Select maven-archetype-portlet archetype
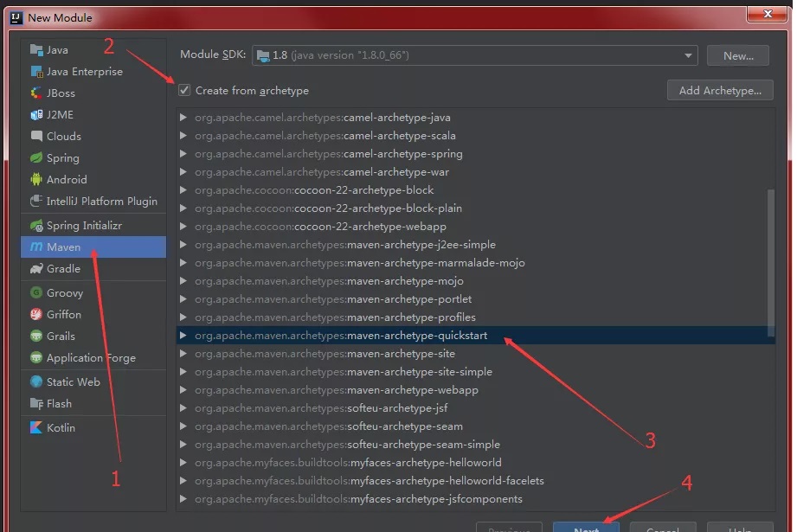The width and height of the screenshot is (797, 532). 476,299
